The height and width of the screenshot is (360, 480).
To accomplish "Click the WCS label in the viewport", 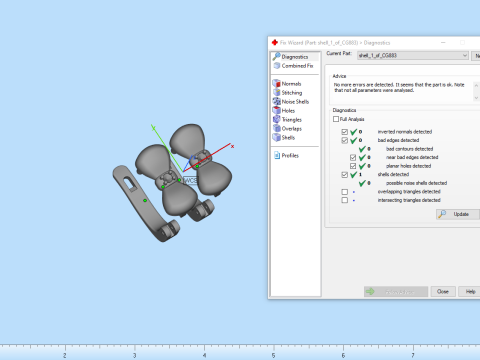I will click(x=190, y=180).
